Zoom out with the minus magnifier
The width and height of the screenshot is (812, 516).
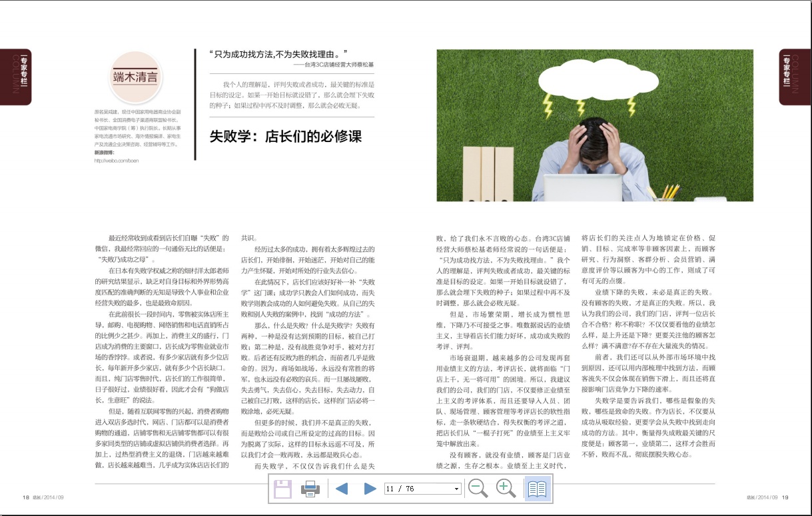[478, 489]
